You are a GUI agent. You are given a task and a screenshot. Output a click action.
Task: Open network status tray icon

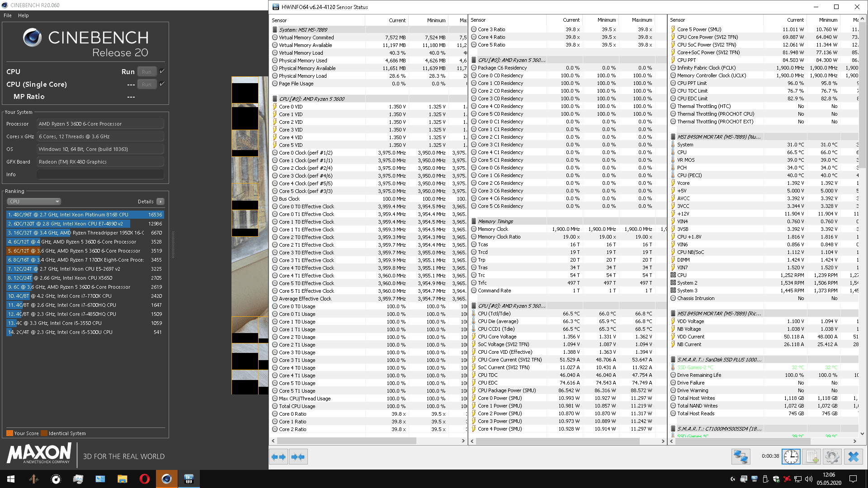click(x=798, y=479)
